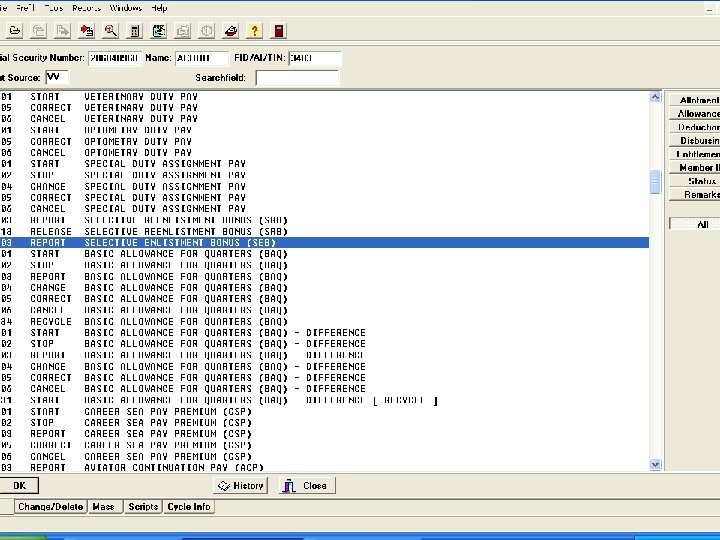The height and width of the screenshot is (540, 720).
Task: Click the Social Security Number field
Action: (115, 58)
